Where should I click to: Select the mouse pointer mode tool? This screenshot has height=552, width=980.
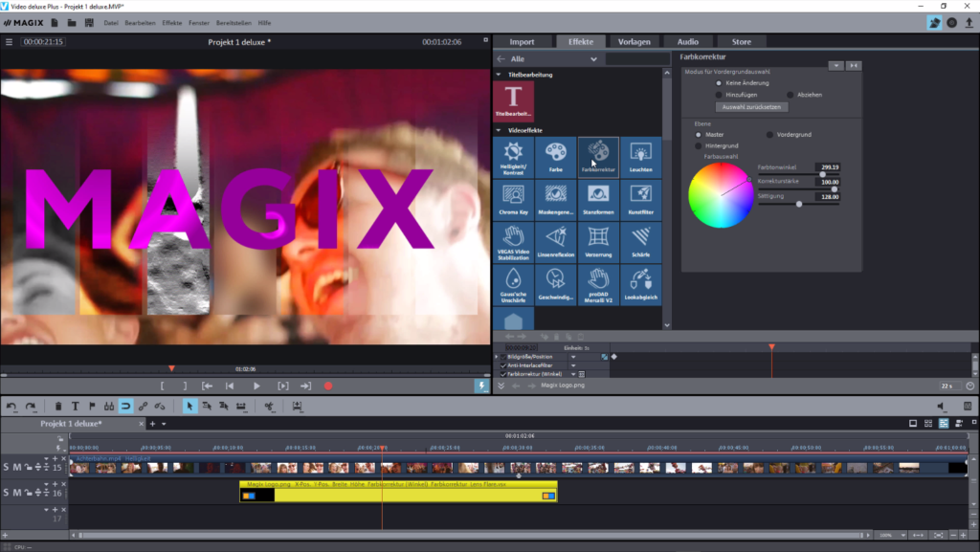pyautogui.click(x=189, y=406)
